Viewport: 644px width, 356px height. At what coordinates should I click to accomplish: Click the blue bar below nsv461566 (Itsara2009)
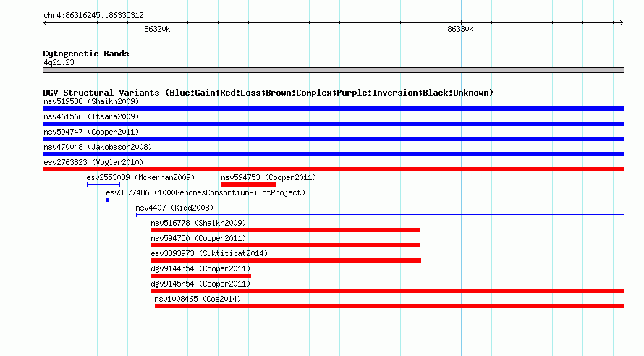click(333, 124)
